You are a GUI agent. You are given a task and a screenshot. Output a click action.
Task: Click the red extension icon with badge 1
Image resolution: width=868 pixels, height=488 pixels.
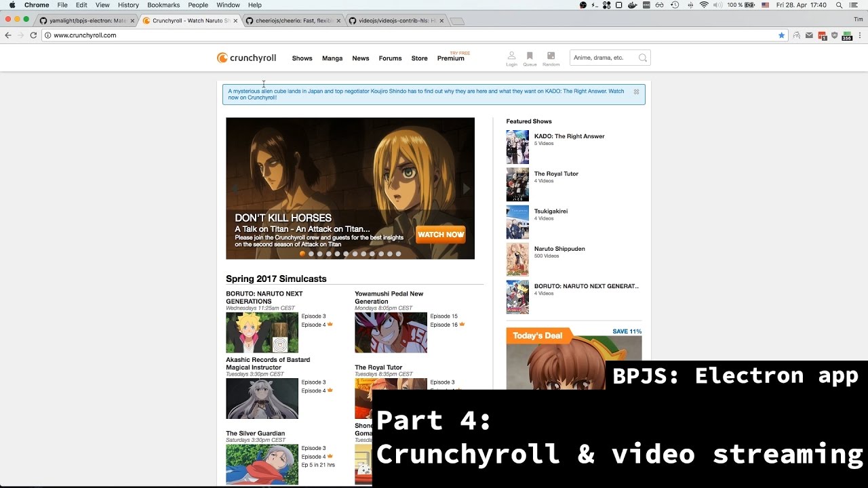coord(822,35)
